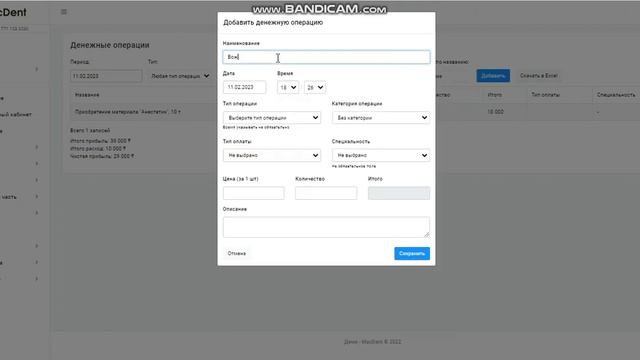Open the Тип оплаты dropdown
The image size is (640, 360).
[272, 155]
